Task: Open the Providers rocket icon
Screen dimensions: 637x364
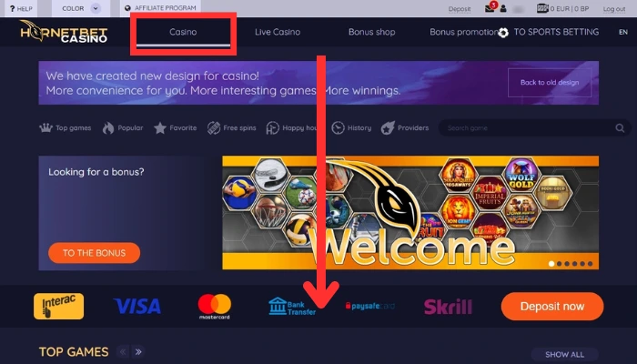Action: 388,128
